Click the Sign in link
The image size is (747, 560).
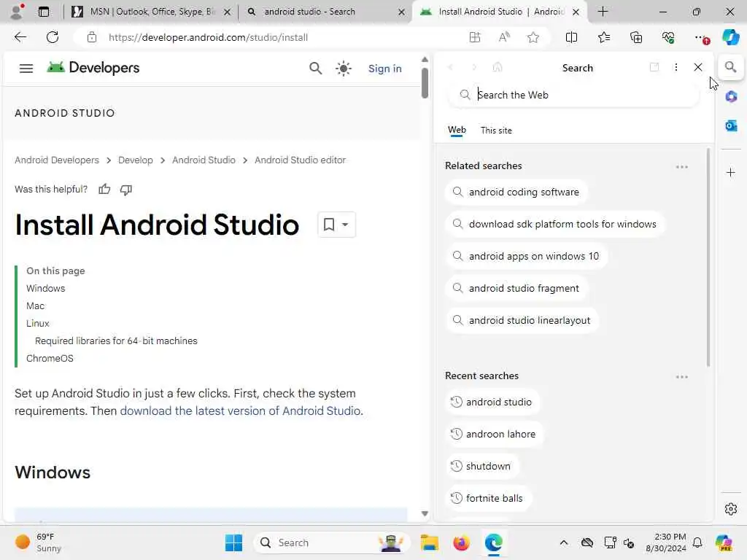[385, 69]
